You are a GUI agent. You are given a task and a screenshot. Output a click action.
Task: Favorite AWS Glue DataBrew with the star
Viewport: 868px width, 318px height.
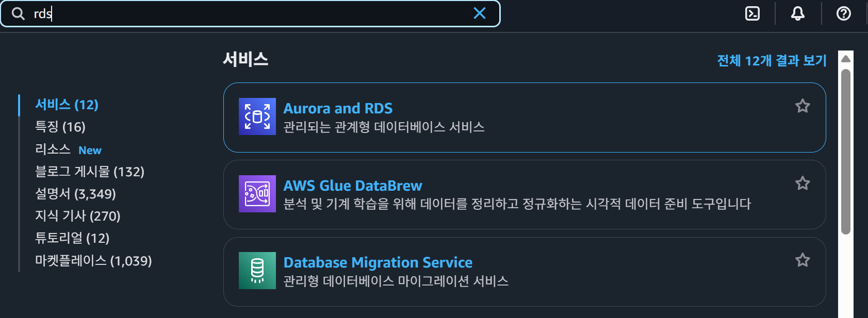pos(803,183)
